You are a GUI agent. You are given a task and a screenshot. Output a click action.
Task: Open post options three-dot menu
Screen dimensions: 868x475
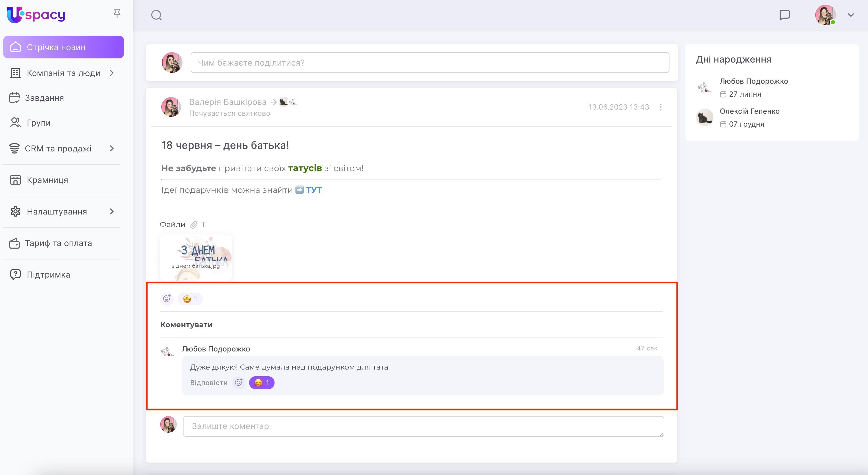click(x=660, y=107)
